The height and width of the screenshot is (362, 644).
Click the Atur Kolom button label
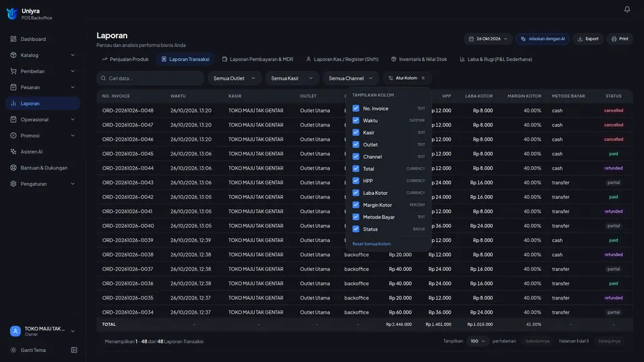pos(407,78)
